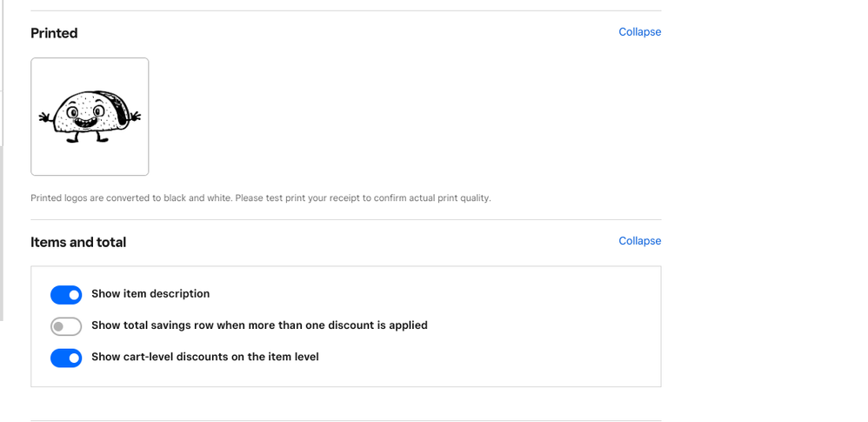Enable the total savings row toggle
Image resolution: width=868 pixels, height=422 pixels.
coord(66,326)
